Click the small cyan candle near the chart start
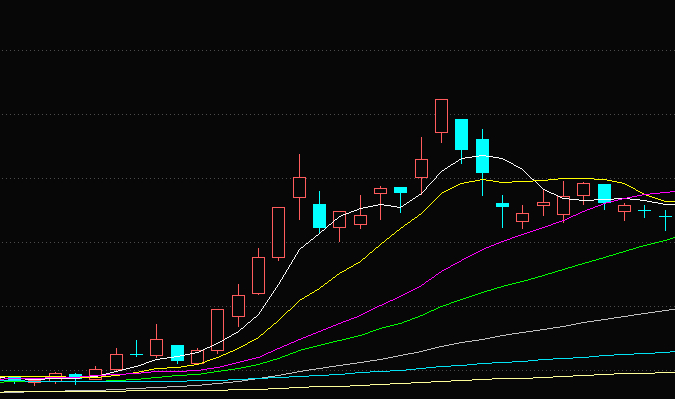The image size is (675, 399). click(75, 376)
